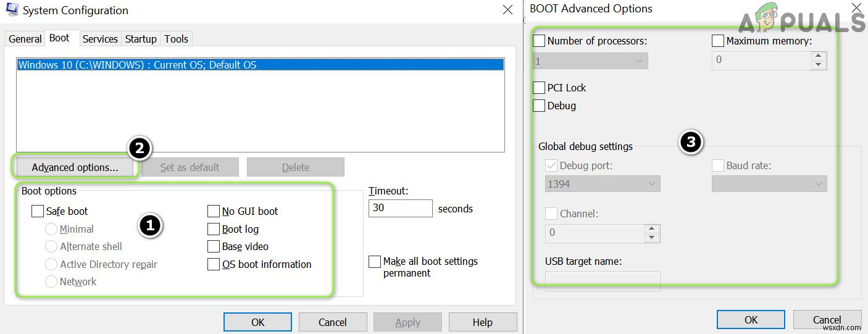Viewport: 868px width, 334px height.
Task: Tick the No GUI boot checkbox
Action: coord(214,211)
